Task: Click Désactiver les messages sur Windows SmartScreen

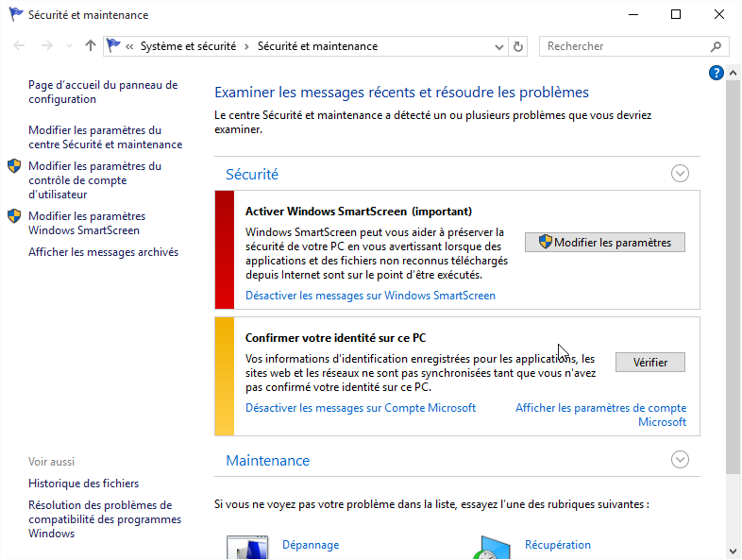Action: (x=370, y=296)
